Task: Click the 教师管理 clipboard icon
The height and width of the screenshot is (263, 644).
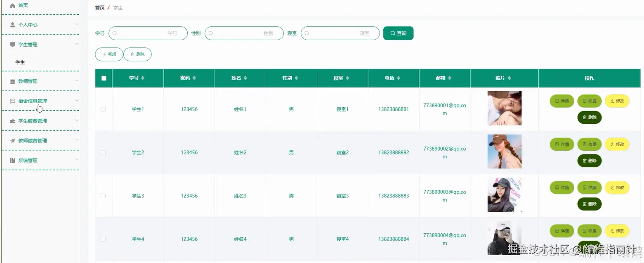Action: (12, 81)
